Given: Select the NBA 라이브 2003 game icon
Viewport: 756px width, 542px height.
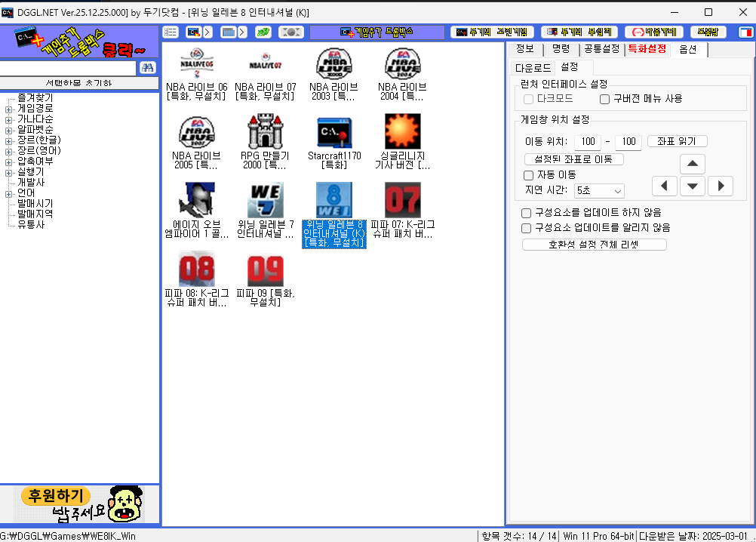Looking at the screenshot, I should point(333,63).
